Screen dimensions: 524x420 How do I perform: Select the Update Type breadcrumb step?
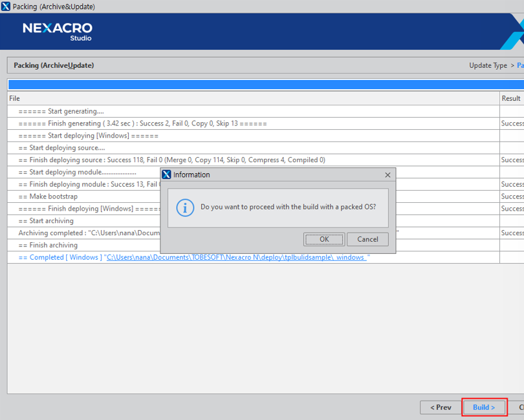pos(488,65)
